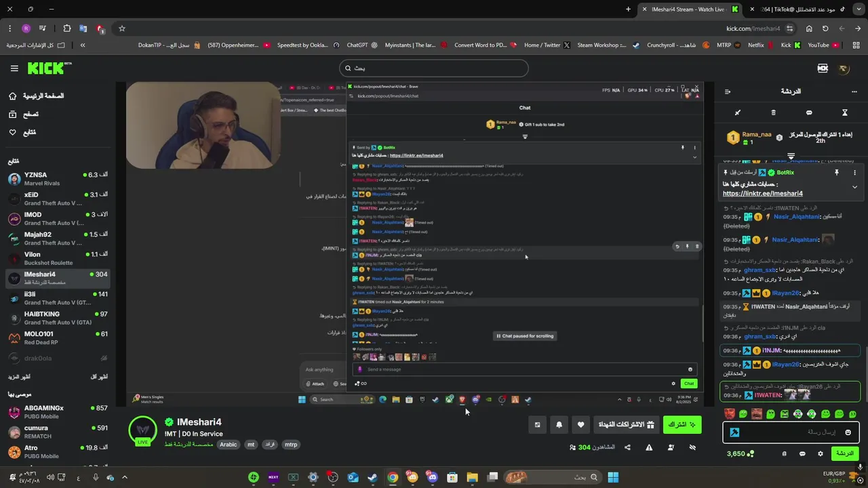
Task: Click the sword icon in chat toolbar
Action: (x=738, y=113)
